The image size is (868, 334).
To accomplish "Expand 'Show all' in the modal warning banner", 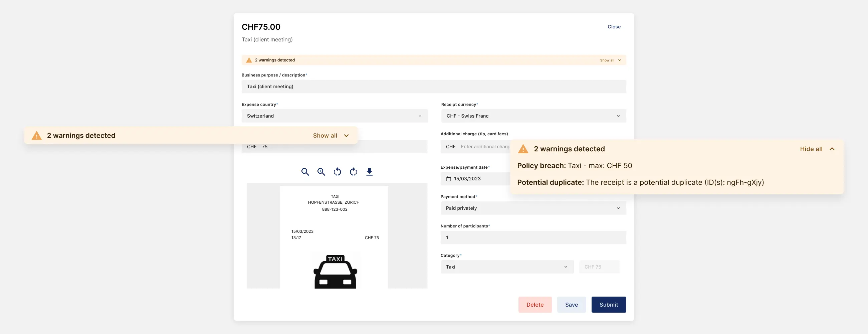I will coord(610,60).
